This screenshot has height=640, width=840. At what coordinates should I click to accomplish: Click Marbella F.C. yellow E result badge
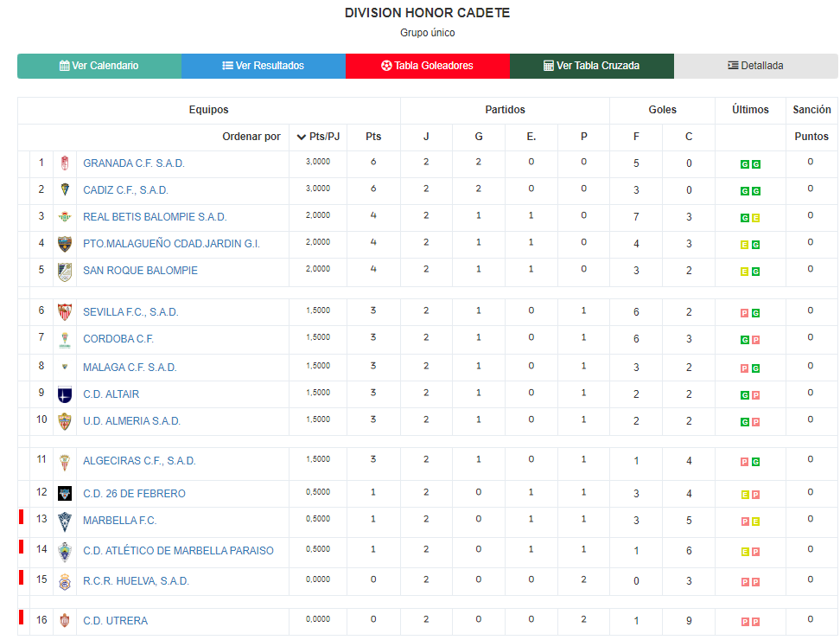(756, 522)
